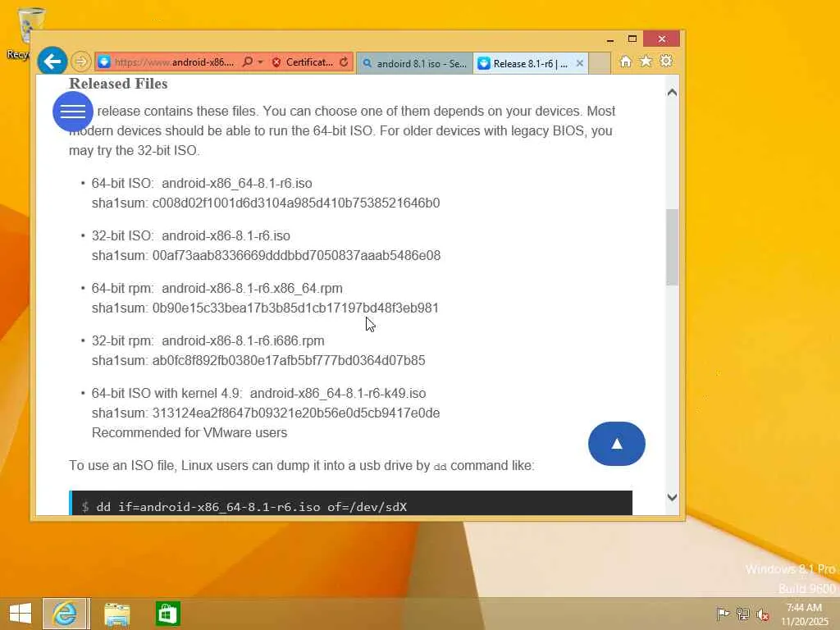Open the Windows Store taskbar icon
The width and height of the screenshot is (840, 630).
[x=167, y=614]
